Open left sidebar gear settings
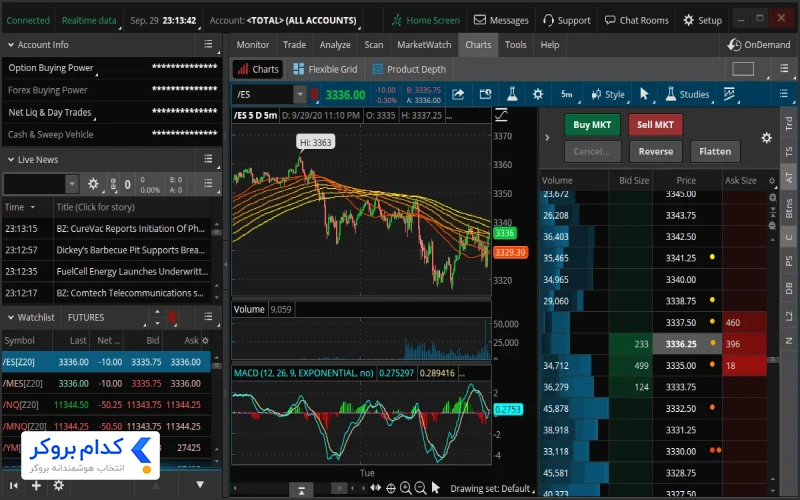800x500 pixels. pyautogui.click(x=59, y=485)
